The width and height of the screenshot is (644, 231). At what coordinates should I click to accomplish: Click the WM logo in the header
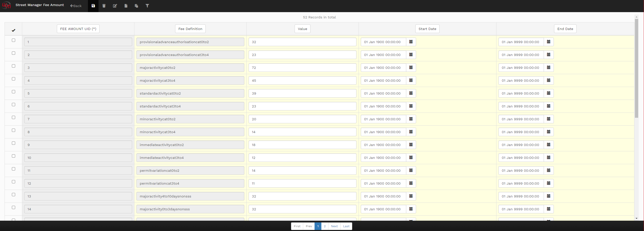pyautogui.click(x=6, y=5)
